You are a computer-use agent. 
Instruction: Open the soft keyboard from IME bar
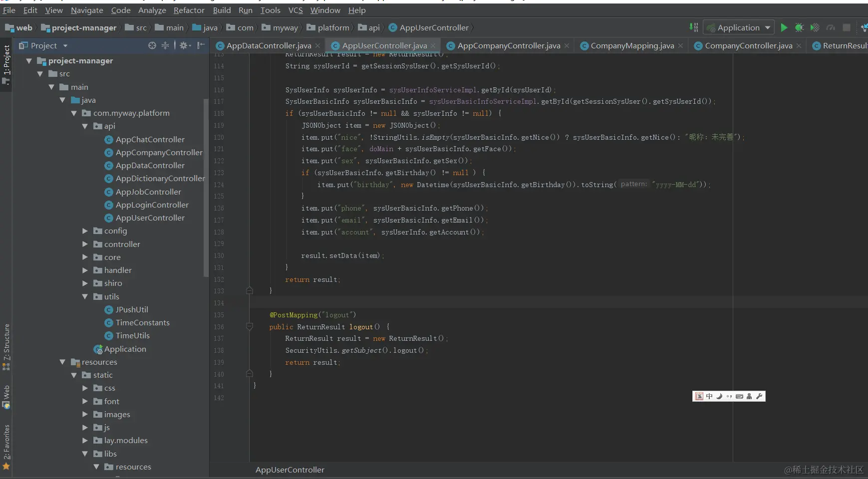pyautogui.click(x=739, y=396)
